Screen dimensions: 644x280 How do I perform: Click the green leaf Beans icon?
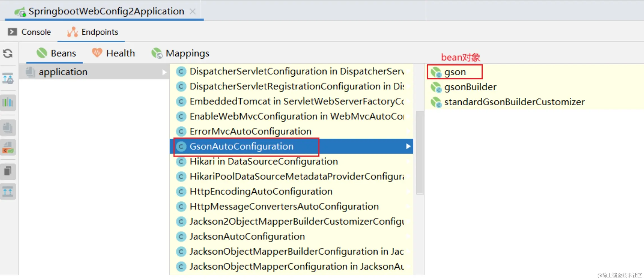(x=42, y=53)
